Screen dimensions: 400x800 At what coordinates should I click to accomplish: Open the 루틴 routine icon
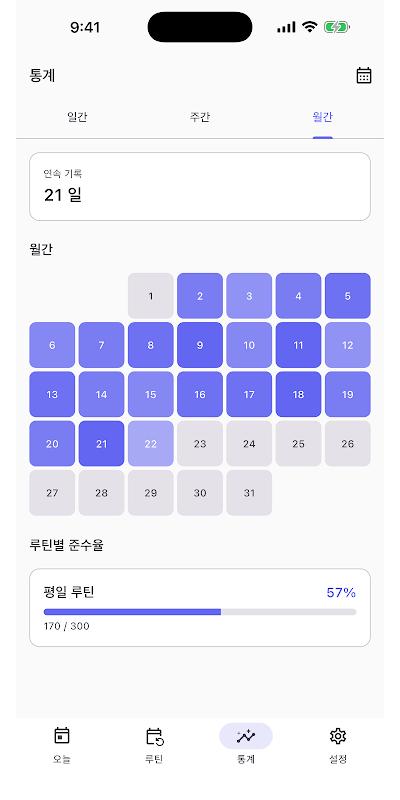(x=155, y=736)
